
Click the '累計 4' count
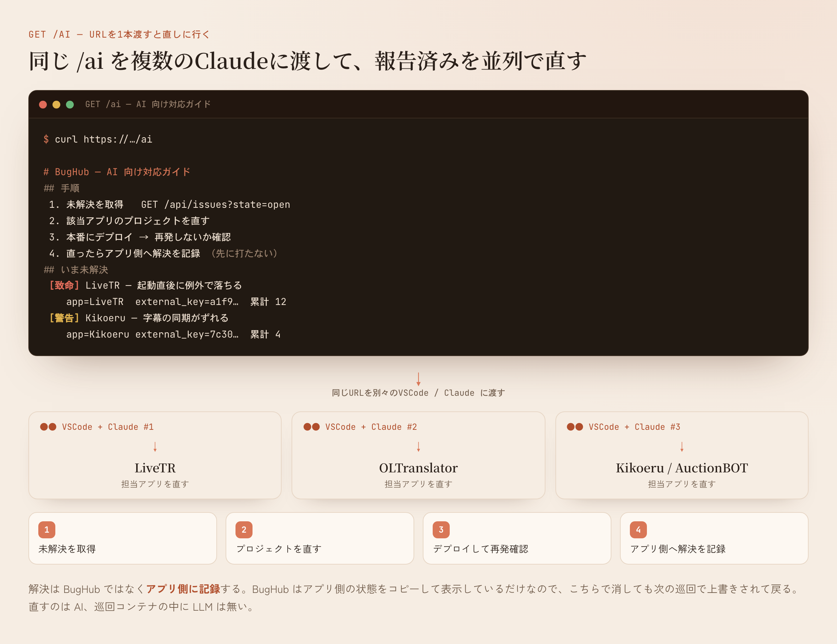click(x=265, y=334)
